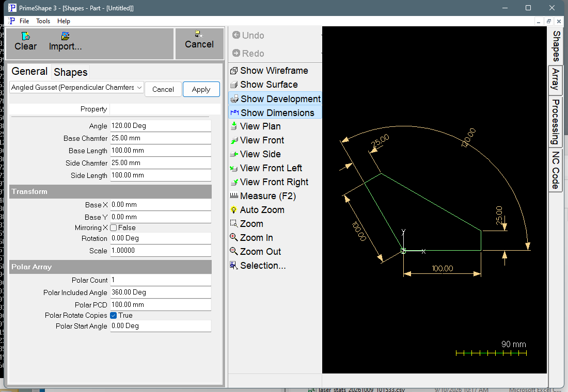Select the General tab

coord(29,71)
